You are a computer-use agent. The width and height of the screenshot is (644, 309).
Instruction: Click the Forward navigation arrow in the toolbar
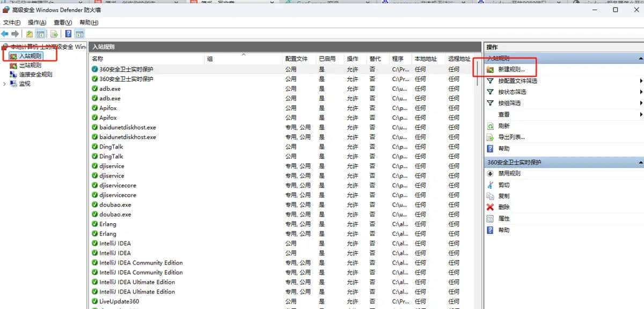point(14,33)
